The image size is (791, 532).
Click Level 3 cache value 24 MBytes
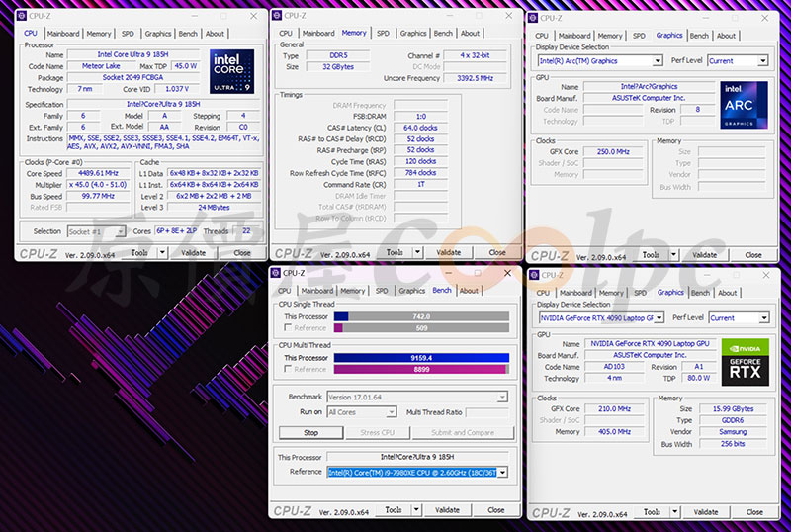coord(214,207)
